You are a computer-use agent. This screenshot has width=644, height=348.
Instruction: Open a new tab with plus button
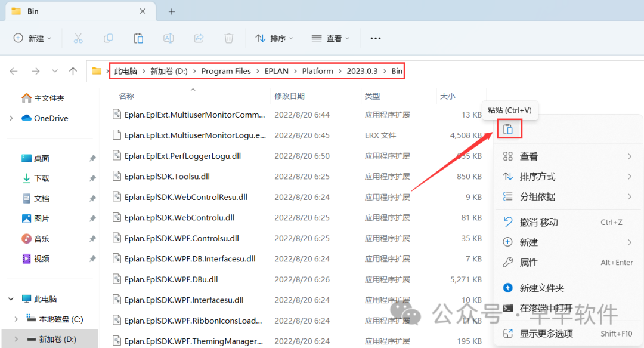[x=172, y=11]
